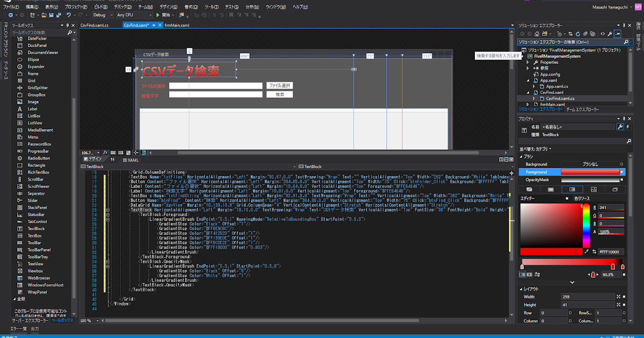Toggle the show snap grid option in designer toolbar
The height and width of the screenshot is (338, 644).
point(114,152)
